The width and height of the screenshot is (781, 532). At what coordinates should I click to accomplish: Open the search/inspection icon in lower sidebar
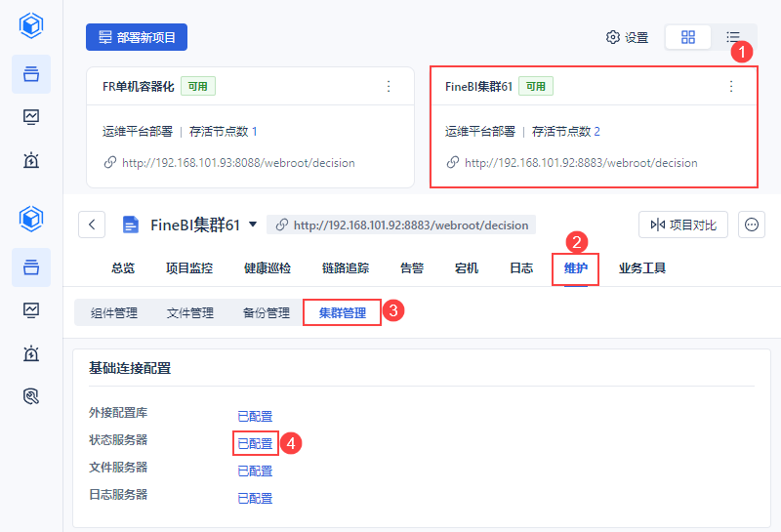[x=31, y=396]
